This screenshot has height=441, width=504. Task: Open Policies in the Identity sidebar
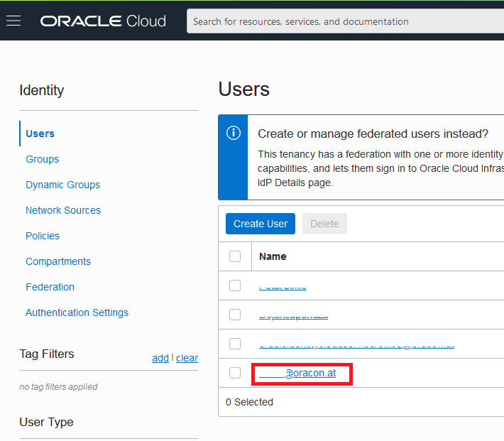pyautogui.click(x=43, y=236)
